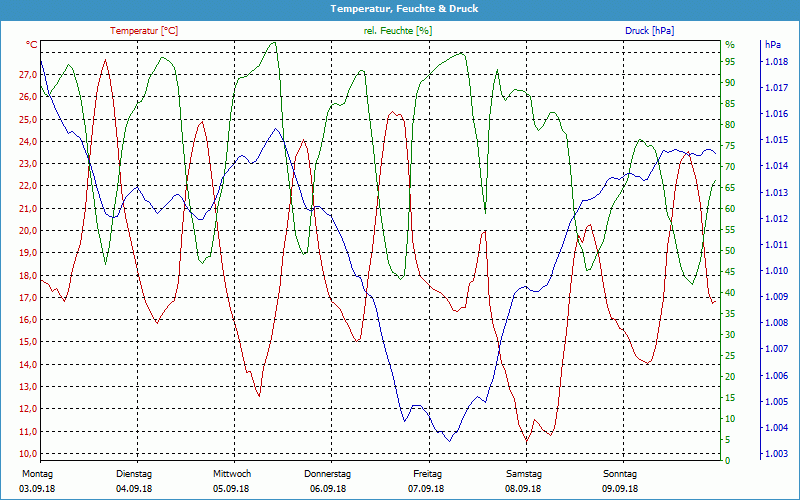The image size is (800, 500).
Task: Select the blue "Druck [hPa]" legend label
Action: pos(649,31)
